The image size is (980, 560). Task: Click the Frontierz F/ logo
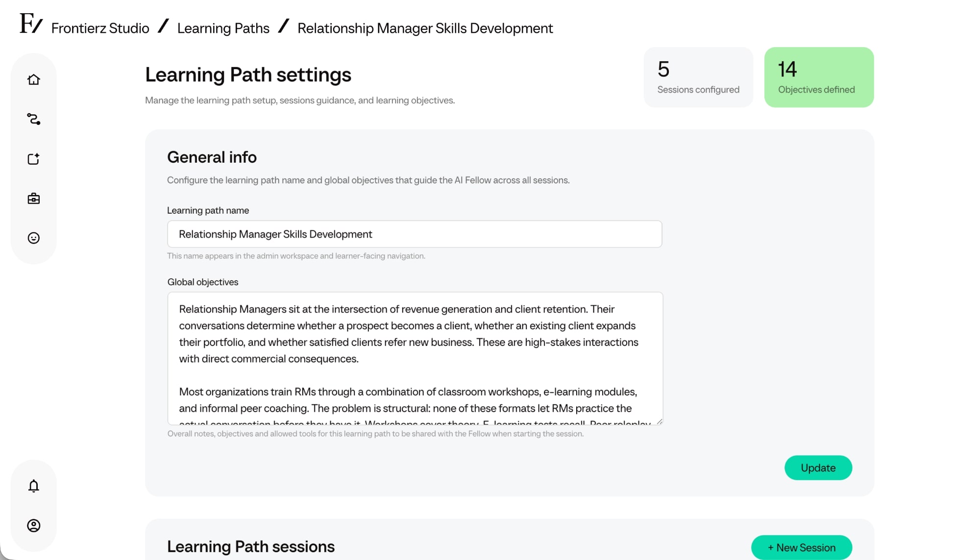[x=31, y=24]
